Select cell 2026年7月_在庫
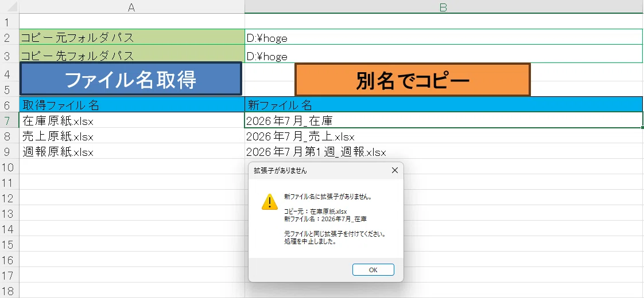644x298 pixels. 444,120
